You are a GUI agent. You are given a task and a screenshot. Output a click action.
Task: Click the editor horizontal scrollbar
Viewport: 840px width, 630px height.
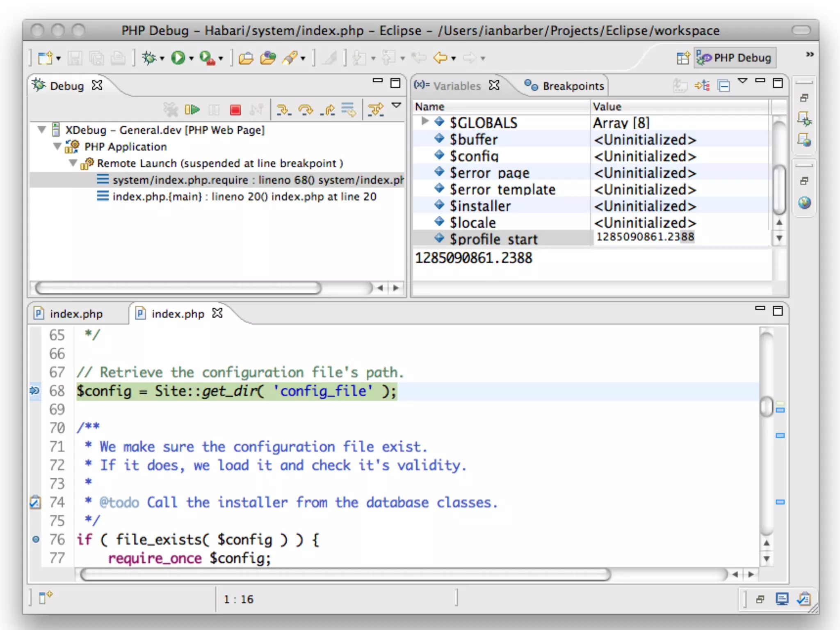(x=345, y=575)
